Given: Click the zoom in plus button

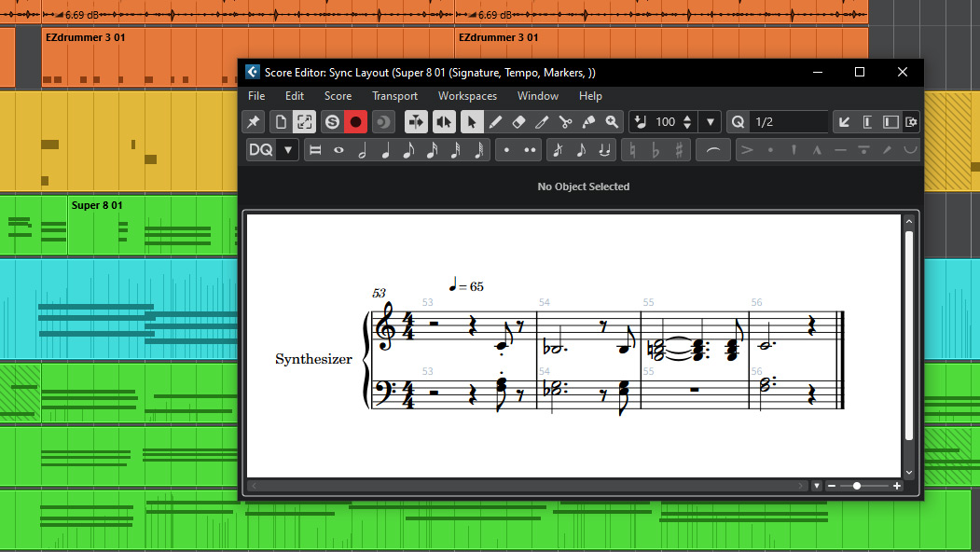Looking at the screenshot, I should click(897, 486).
